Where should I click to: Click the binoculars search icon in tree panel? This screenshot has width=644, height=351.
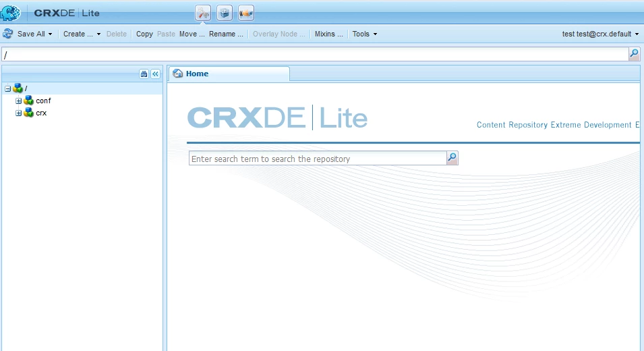coord(144,74)
